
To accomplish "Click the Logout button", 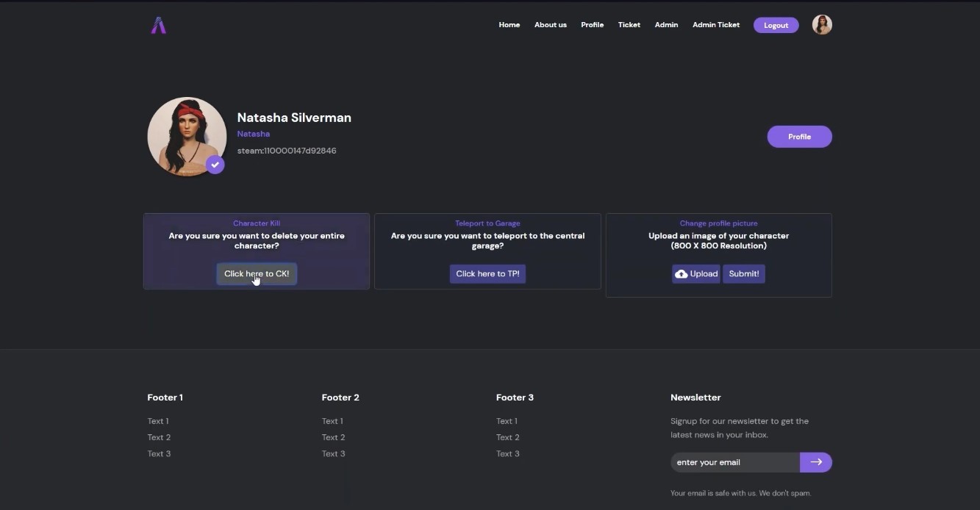I will 776,25.
